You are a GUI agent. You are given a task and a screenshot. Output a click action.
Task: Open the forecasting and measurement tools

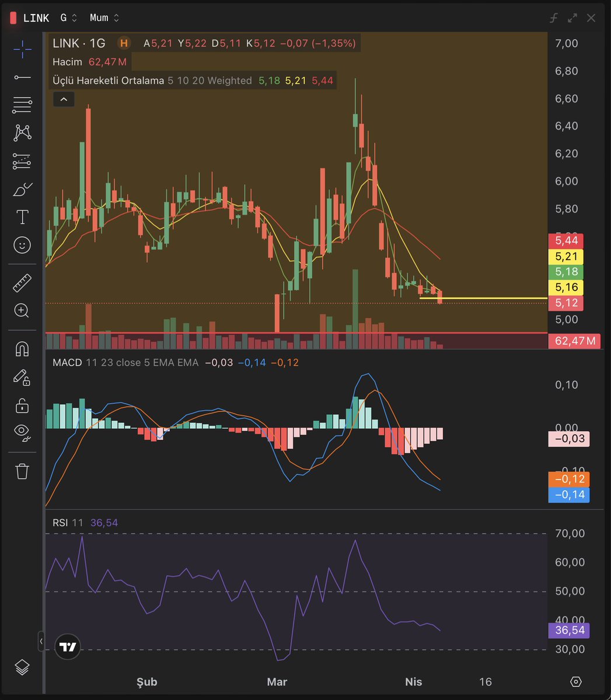point(22,161)
